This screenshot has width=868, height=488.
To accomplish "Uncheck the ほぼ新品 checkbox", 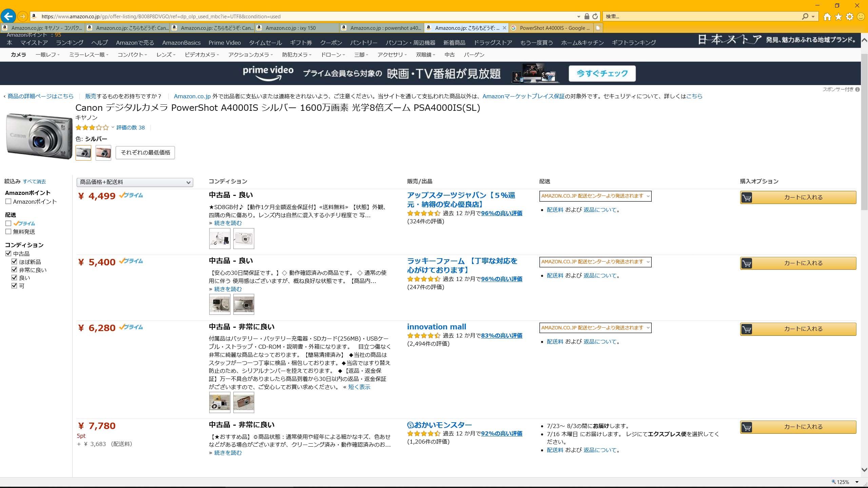I will tap(14, 261).
